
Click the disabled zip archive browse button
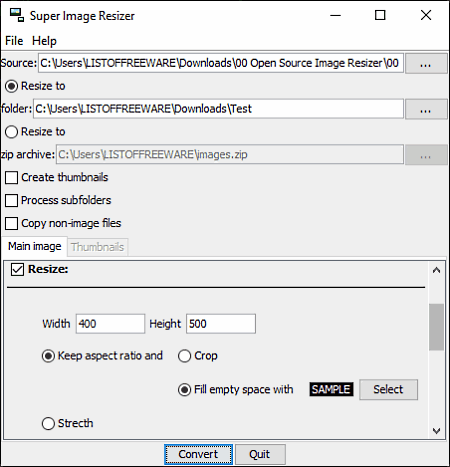coord(426,155)
